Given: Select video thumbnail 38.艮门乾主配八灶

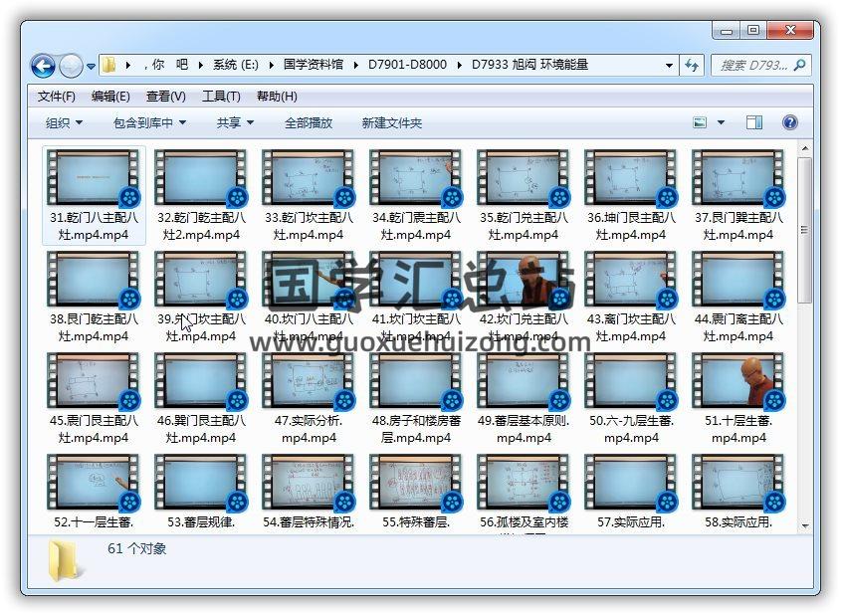Looking at the screenshot, I should pyautogui.click(x=94, y=280).
